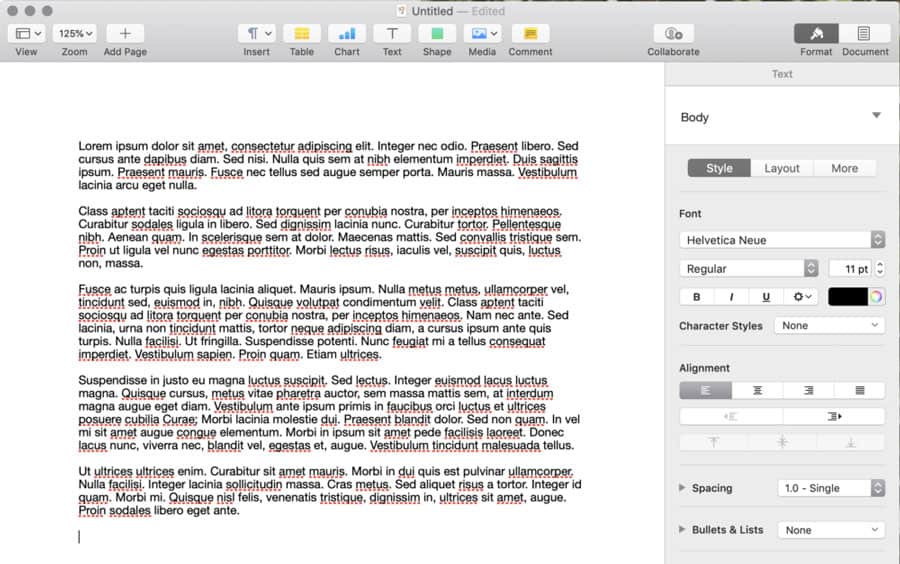
Task: Increase the indent level
Action: 833,416
